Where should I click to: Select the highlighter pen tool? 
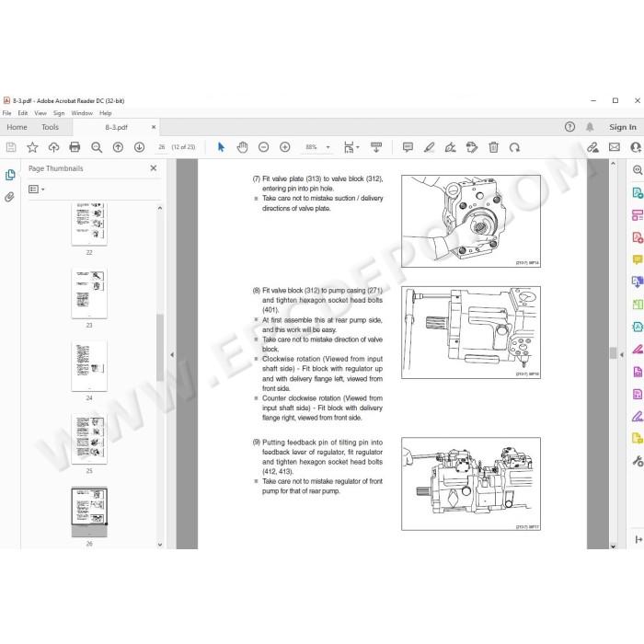coord(430,147)
